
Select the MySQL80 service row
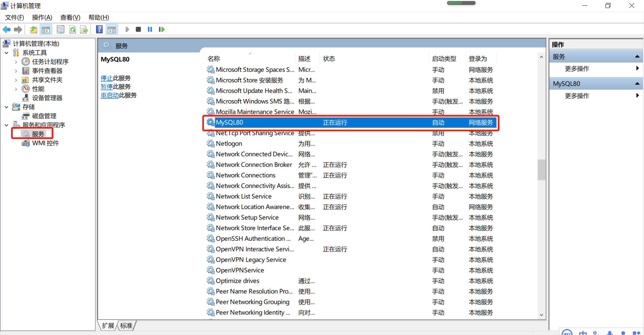(x=351, y=123)
